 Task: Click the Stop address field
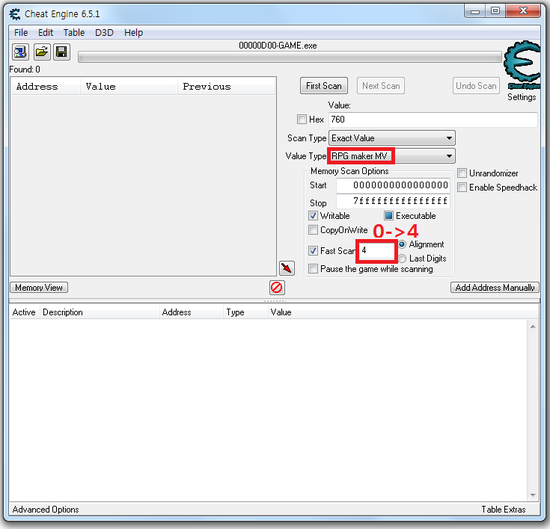pos(393,201)
